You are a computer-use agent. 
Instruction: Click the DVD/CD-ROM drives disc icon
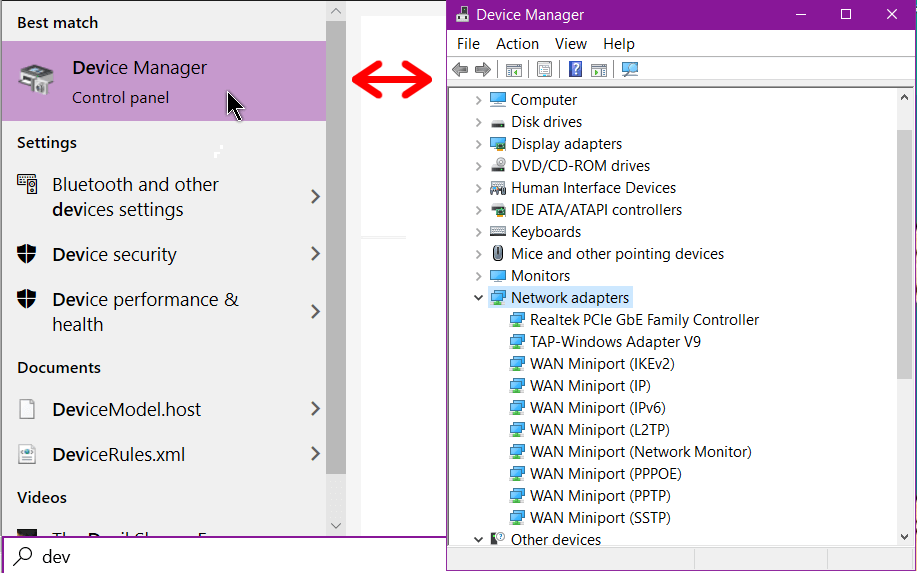497,165
